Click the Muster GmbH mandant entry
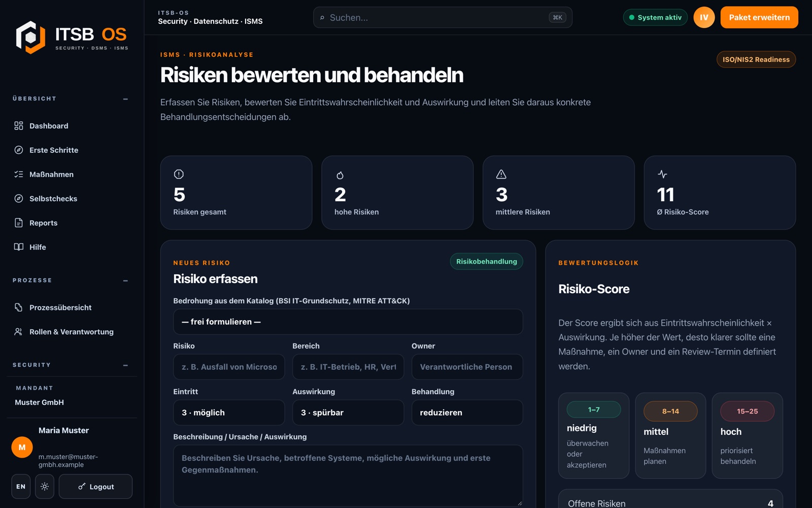The width and height of the screenshot is (812, 508). point(39,402)
